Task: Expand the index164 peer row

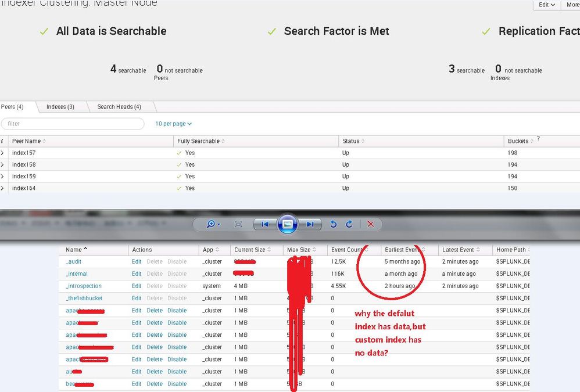Action: (2, 188)
